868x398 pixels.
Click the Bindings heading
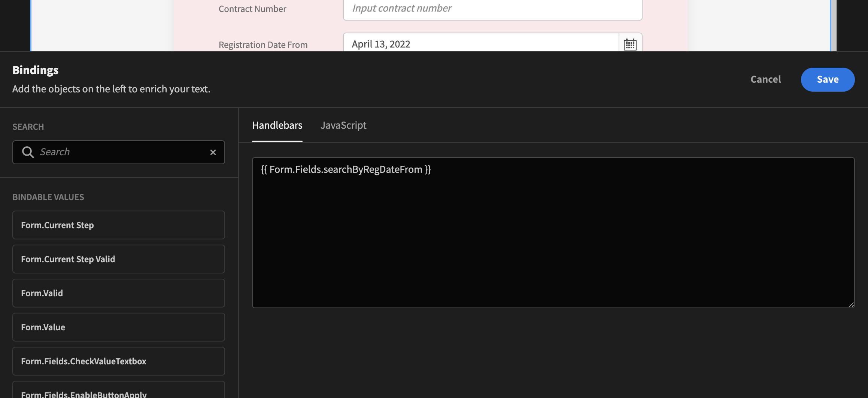[35, 70]
